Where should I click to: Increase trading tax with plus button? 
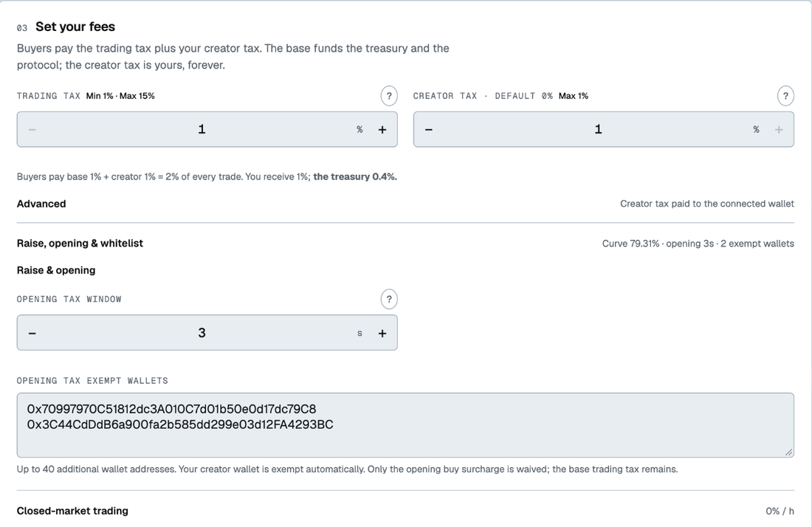(x=382, y=129)
